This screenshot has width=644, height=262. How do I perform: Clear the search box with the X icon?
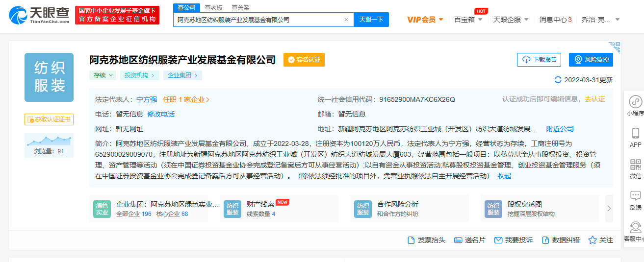point(346,20)
